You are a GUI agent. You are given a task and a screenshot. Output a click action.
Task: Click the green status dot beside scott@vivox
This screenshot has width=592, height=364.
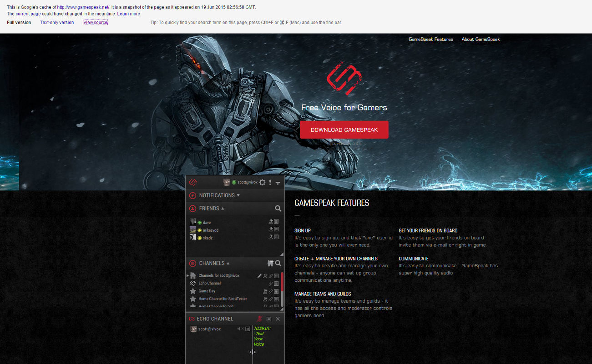click(234, 182)
